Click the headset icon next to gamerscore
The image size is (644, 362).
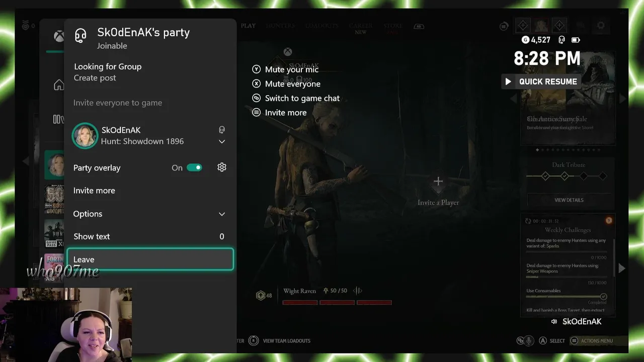click(561, 40)
